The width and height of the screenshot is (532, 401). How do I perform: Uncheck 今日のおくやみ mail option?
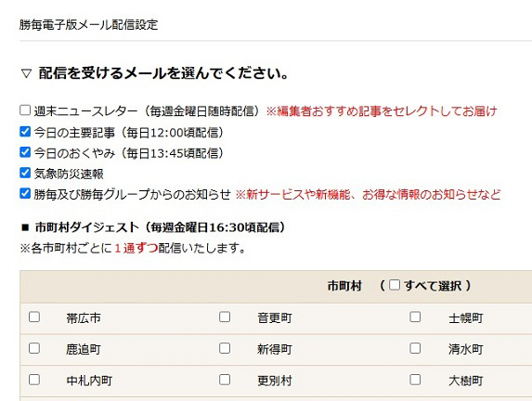[x=25, y=152]
